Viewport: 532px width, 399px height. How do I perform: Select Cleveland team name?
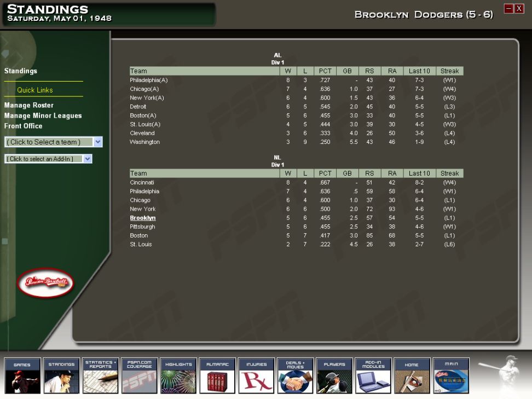point(142,133)
